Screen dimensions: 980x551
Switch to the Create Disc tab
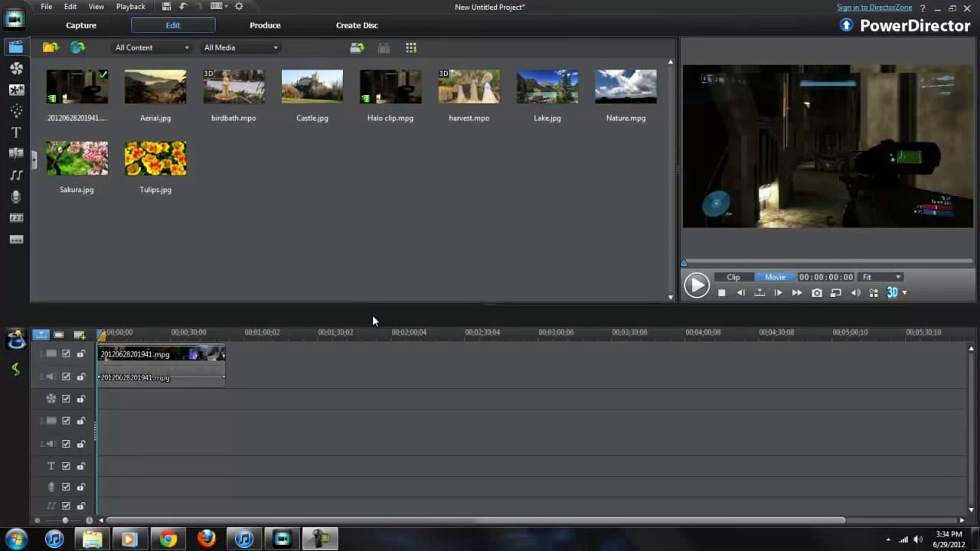click(357, 25)
